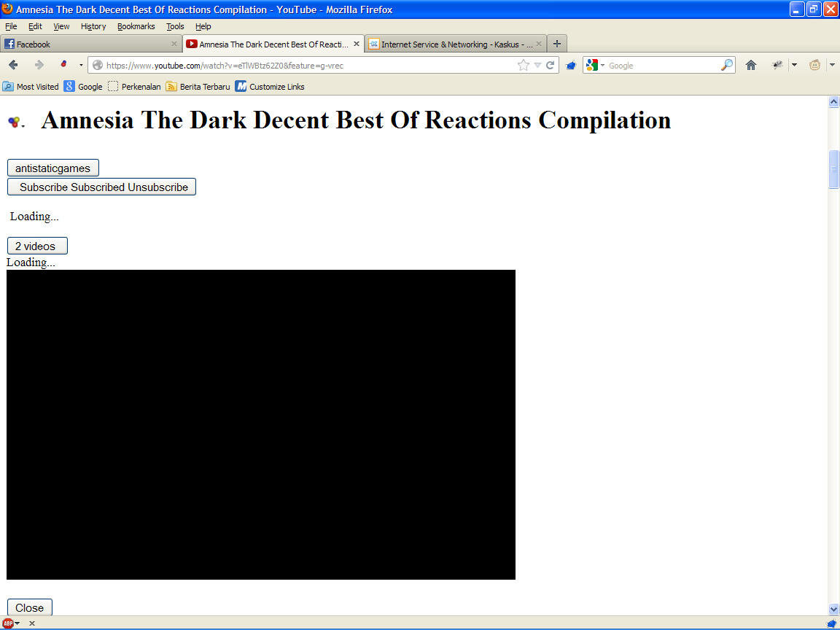840x630 pixels.
Task: Open the dropdown beside the spider icon
Action: click(x=794, y=66)
